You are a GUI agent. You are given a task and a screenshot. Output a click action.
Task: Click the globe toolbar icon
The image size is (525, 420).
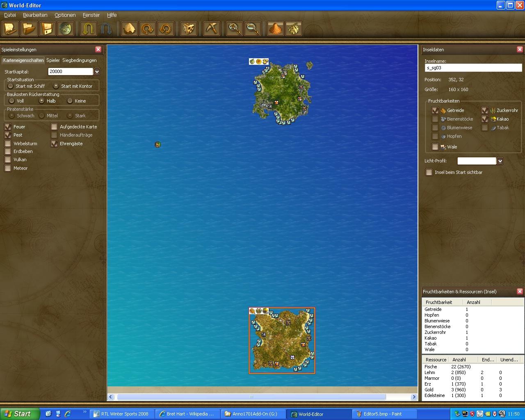[66, 29]
